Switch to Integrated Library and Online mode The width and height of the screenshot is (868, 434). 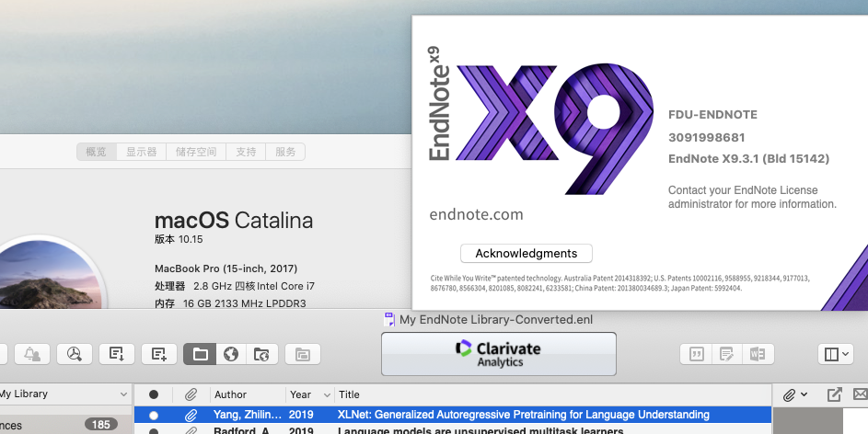[x=261, y=354]
